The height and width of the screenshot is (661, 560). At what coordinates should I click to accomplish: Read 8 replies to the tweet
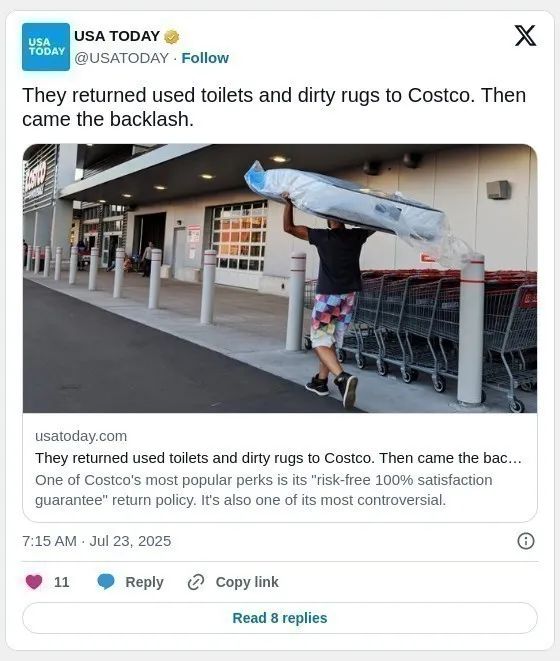(280, 618)
